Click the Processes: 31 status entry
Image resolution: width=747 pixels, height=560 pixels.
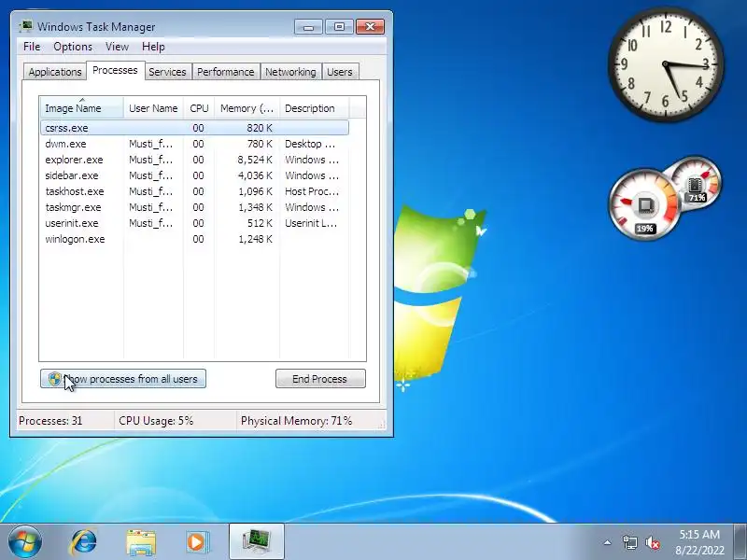click(50, 421)
